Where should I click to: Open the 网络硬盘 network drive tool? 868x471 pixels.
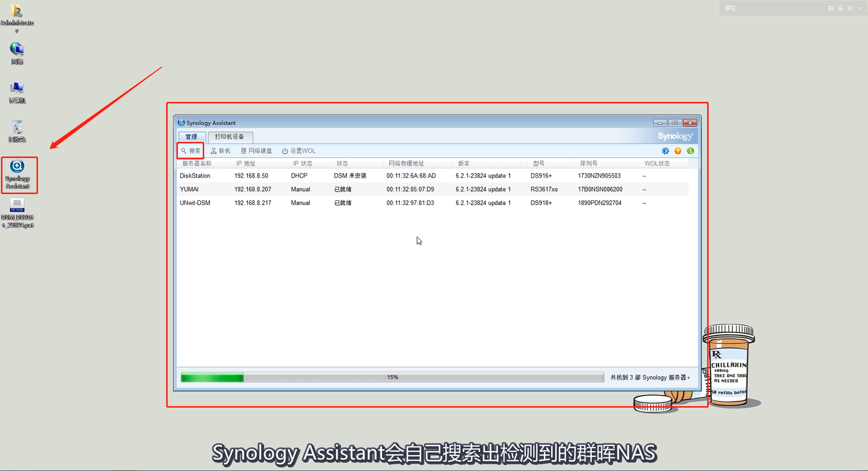click(256, 151)
